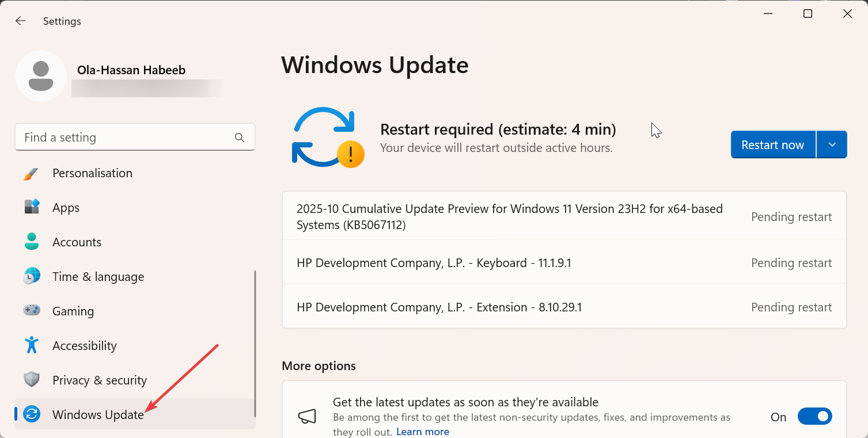Image resolution: width=868 pixels, height=438 pixels.
Task: Select Windows Update in the sidebar
Action: click(x=98, y=414)
